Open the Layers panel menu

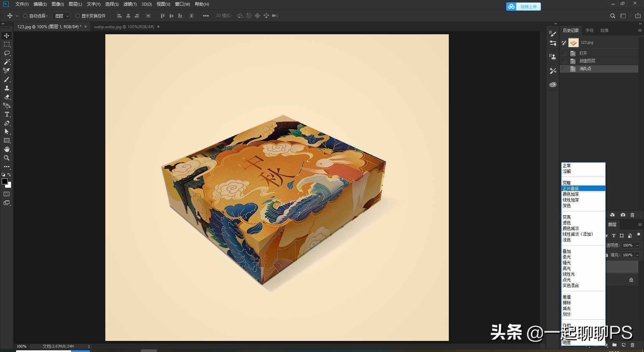[x=640, y=224]
